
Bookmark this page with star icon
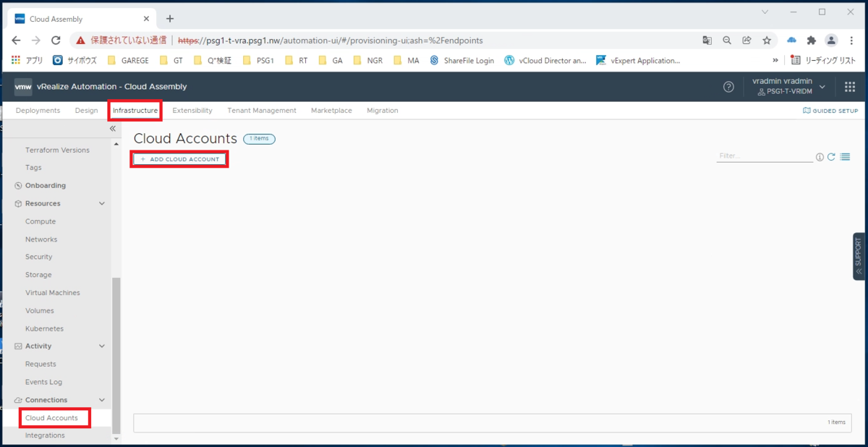click(767, 41)
